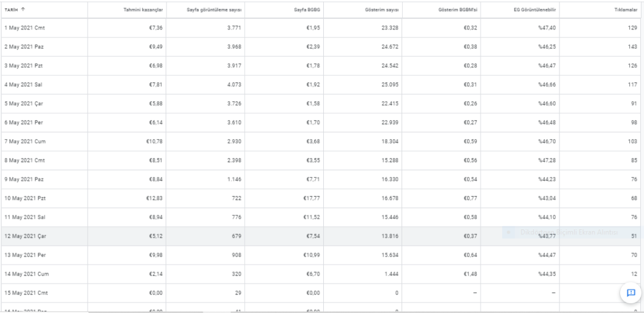Click the %47,40 viewability cell

tap(547, 28)
